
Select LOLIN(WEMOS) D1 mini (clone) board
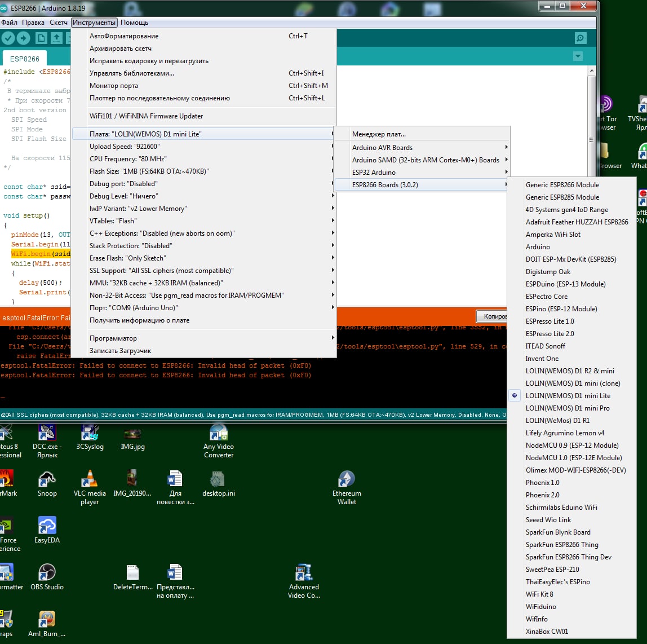point(572,383)
